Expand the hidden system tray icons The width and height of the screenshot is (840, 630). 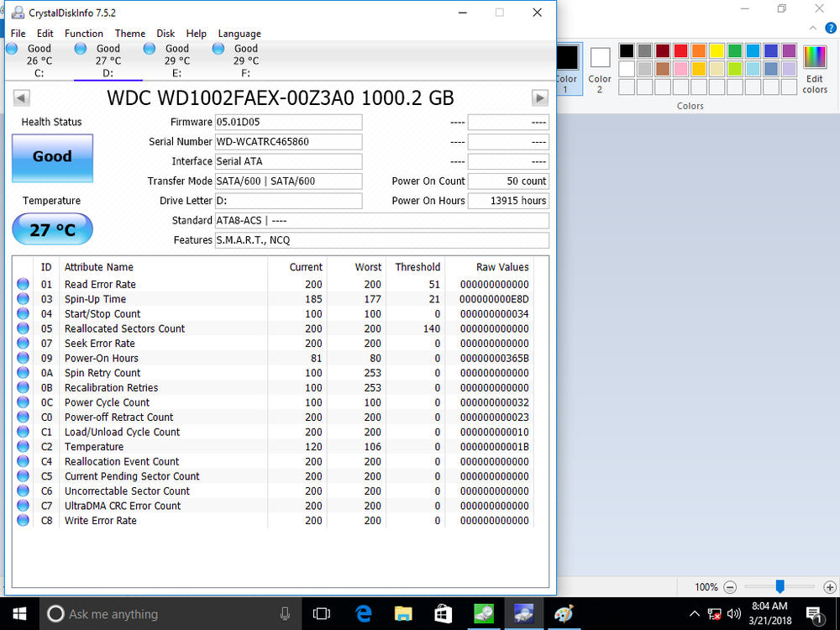click(x=695, y=614)
